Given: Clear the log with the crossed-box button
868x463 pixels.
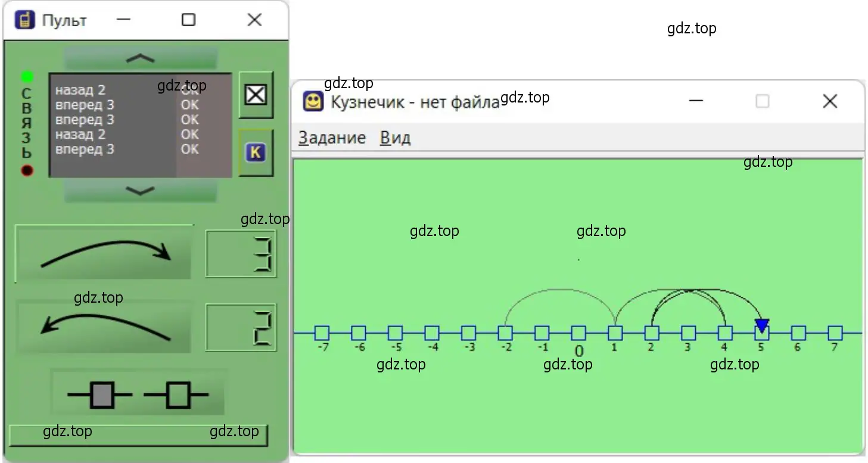Looking at the screenshot, I should 256,95.
